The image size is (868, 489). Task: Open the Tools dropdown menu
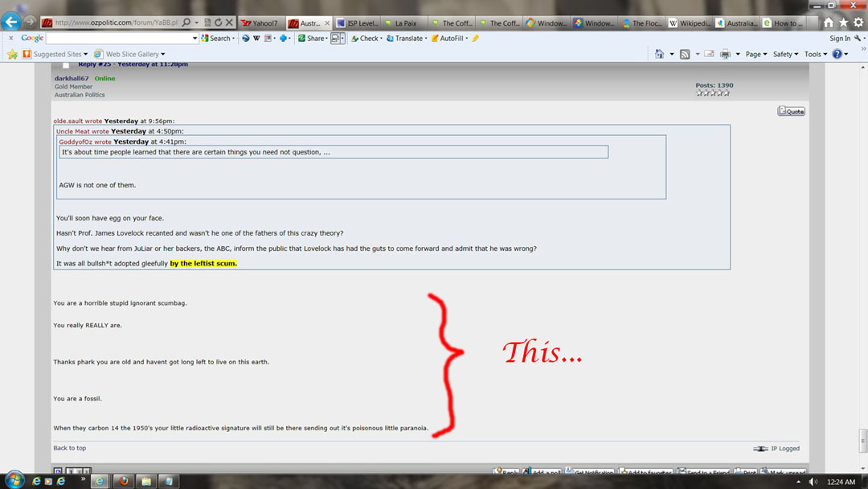point(815,54)
